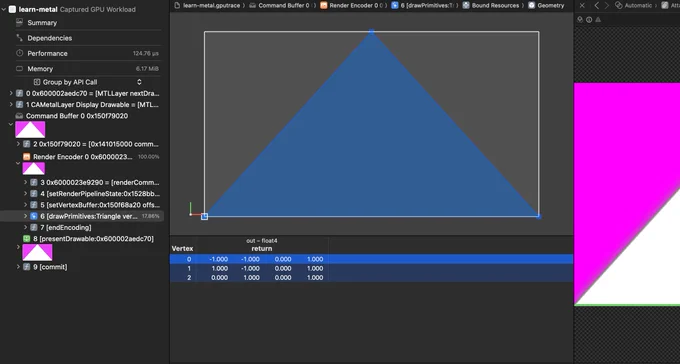Click function icon of setRenderPipelineState call
Screen dimensions: 680x364
[34, 193]
